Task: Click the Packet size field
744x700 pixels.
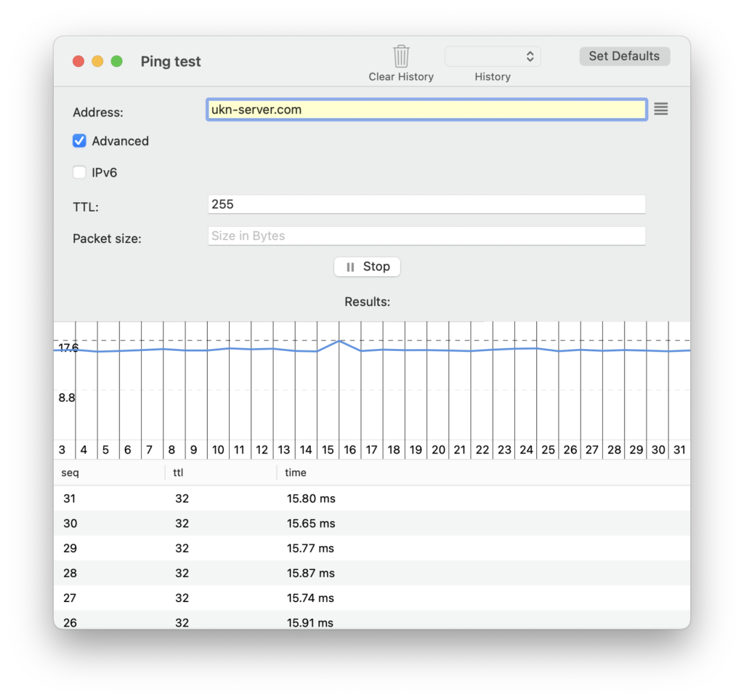Action: (426, 236)
